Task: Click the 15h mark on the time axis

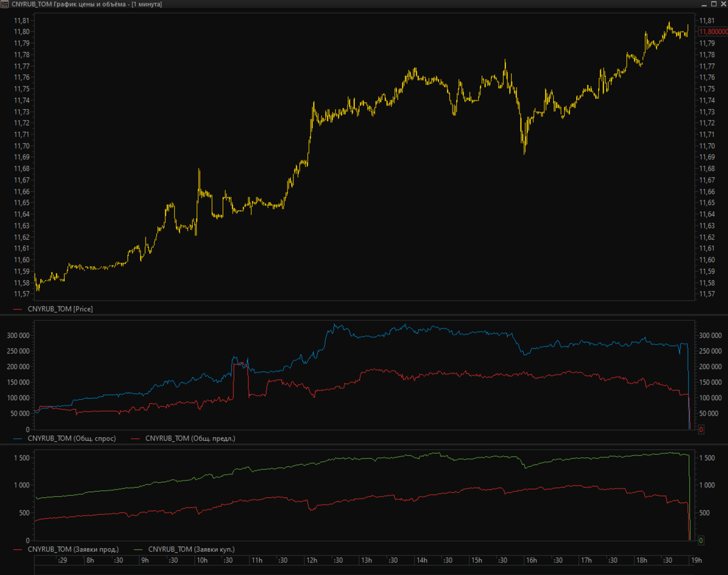Action: pos(477,560)
